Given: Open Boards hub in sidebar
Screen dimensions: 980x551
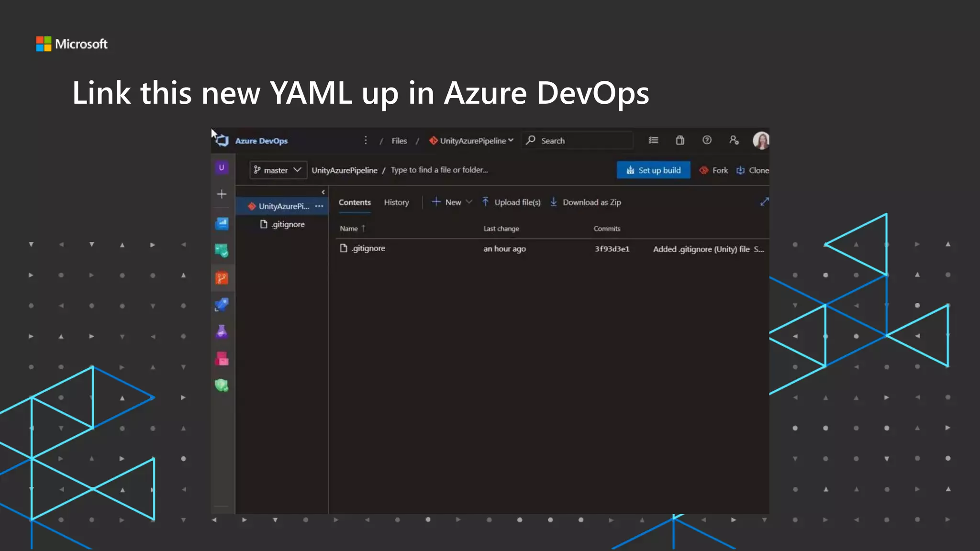Looking at the screenshot, I should pos(222,251).
